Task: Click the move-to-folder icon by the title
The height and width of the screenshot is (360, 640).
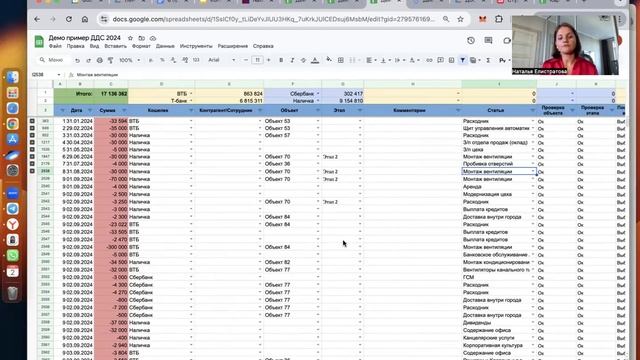Action: 141,38
